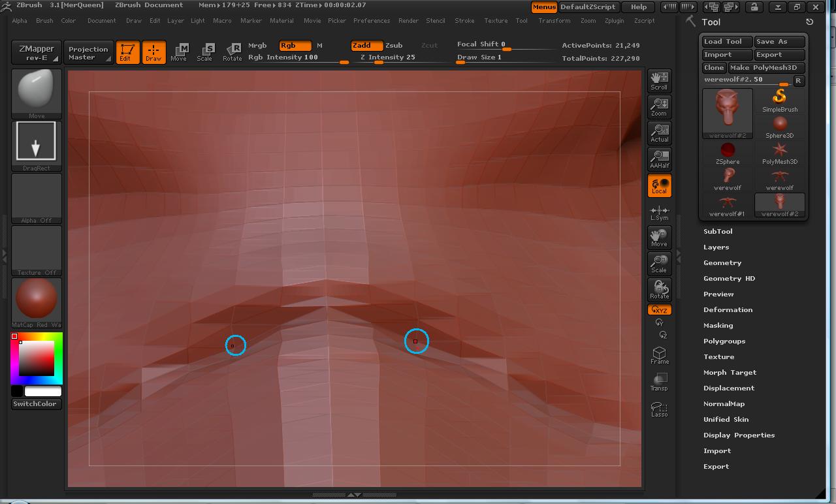Open the Texture Off selector

coord(37,251)
